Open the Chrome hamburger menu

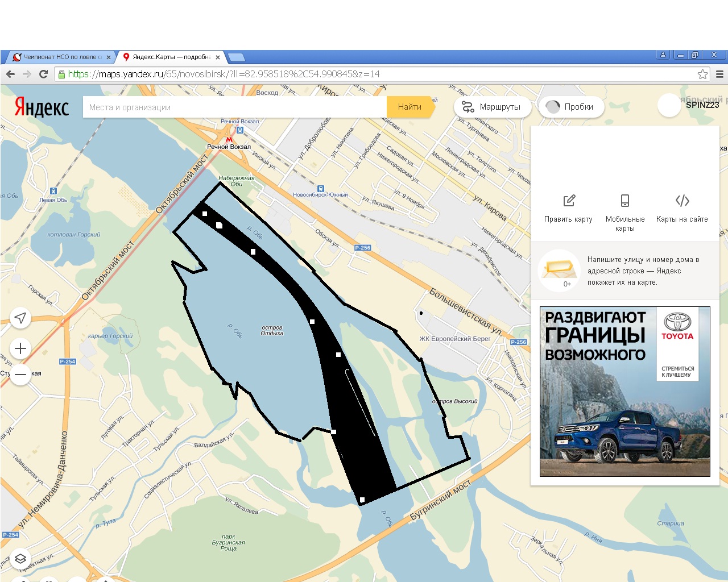[719, 74]
